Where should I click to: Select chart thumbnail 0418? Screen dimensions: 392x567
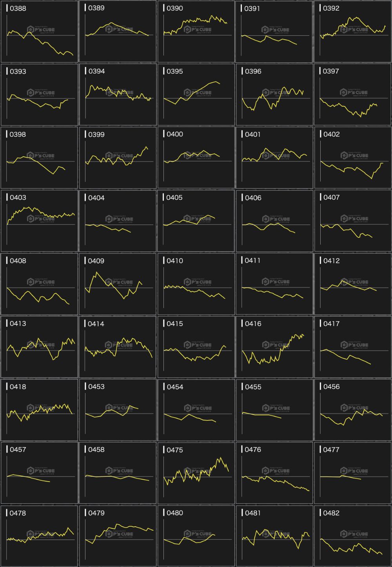click(x=39, y=410)
